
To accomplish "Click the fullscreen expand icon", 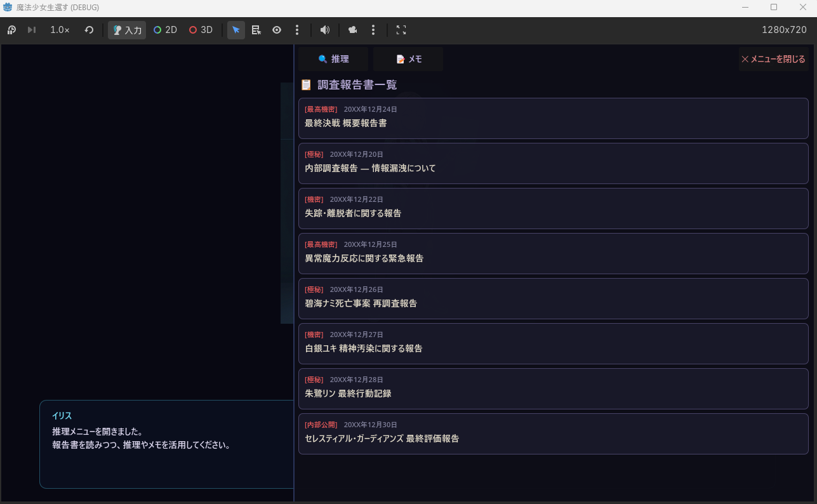I will click(401, 30).
